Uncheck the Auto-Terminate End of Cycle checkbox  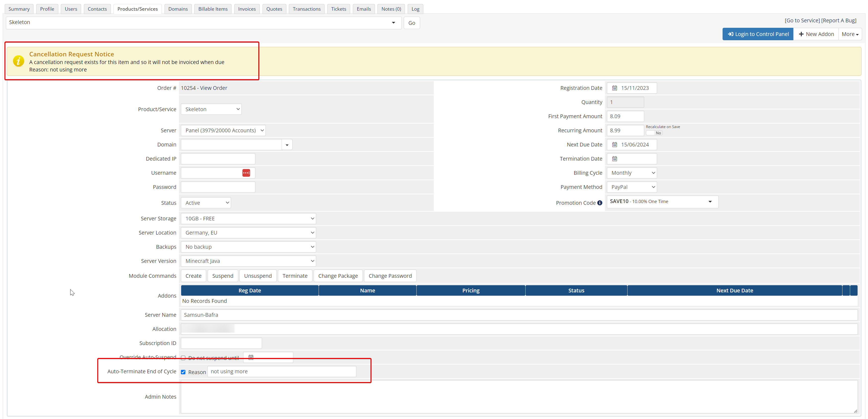pos(183,372)
